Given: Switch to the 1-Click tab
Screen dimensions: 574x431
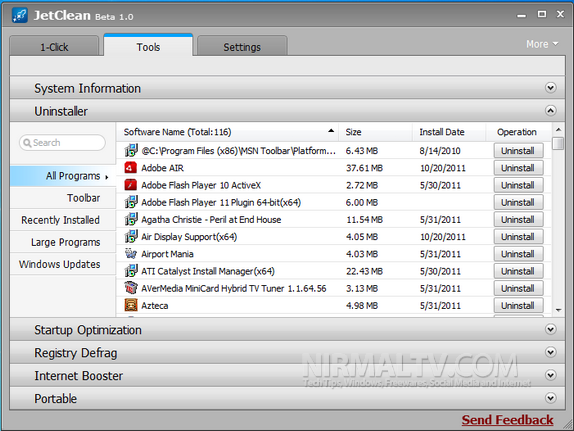Looking at the screenshot, I should [54, 47].
